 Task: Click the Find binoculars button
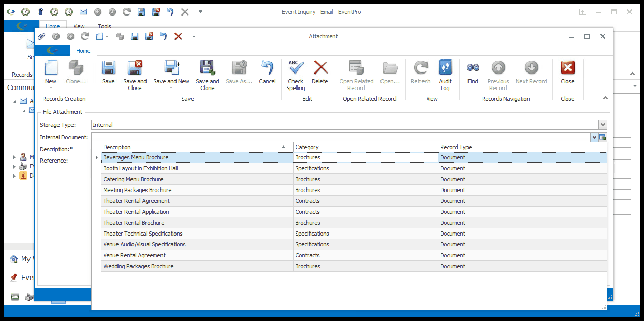[473, 72]
